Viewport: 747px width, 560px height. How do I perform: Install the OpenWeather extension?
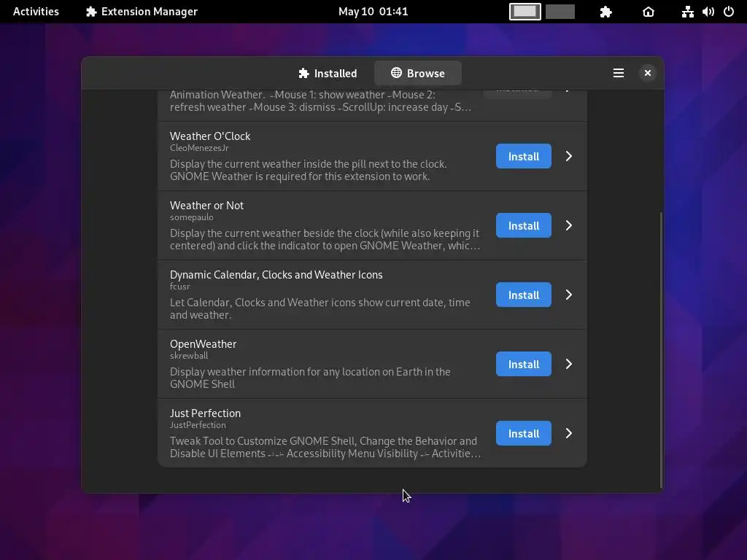pos(524,364)
